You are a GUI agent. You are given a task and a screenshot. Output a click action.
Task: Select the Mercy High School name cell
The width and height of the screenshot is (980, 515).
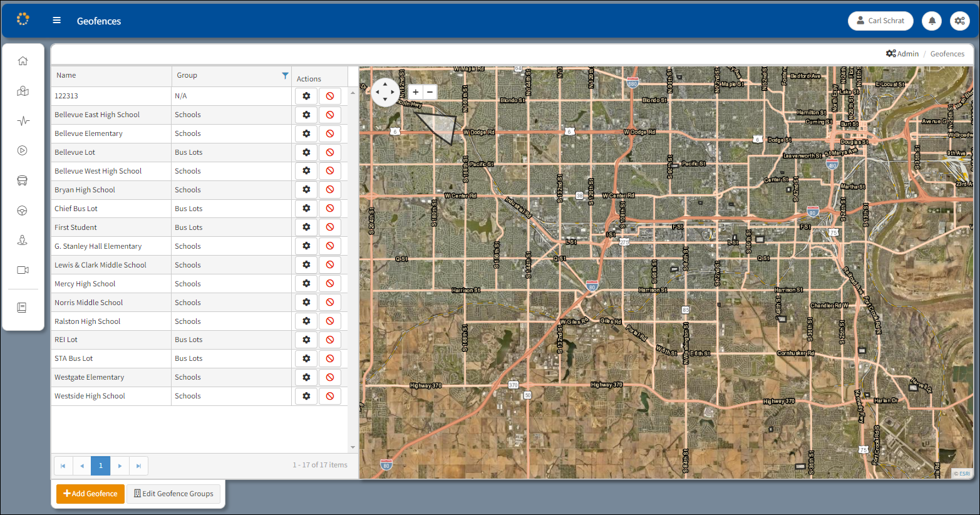[x=111, y=283]
